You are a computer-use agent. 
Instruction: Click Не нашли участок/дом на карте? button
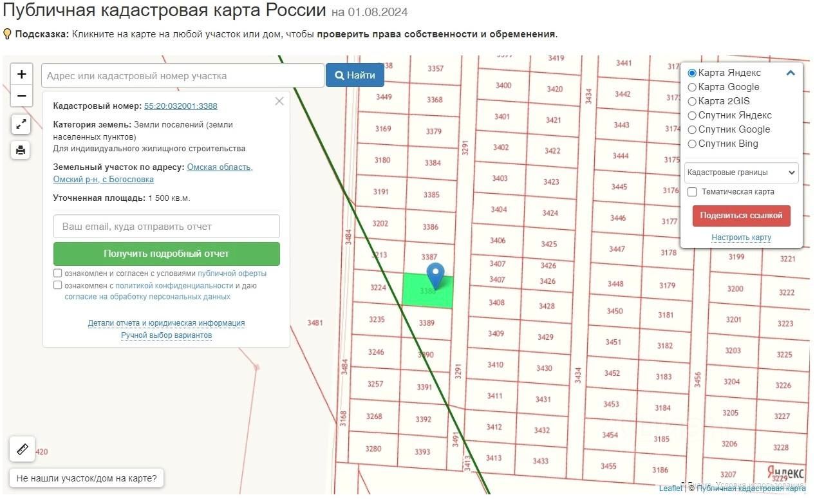coord(87,478)
